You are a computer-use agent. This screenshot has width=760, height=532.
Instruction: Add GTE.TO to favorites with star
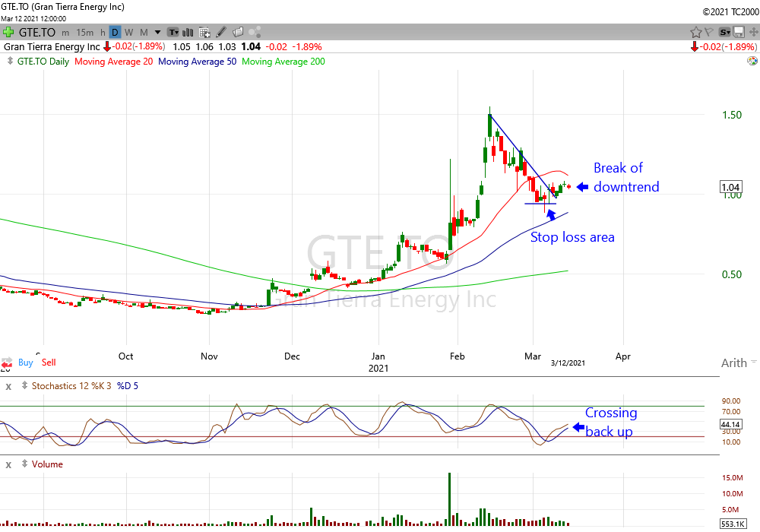[x=696, y=33]
